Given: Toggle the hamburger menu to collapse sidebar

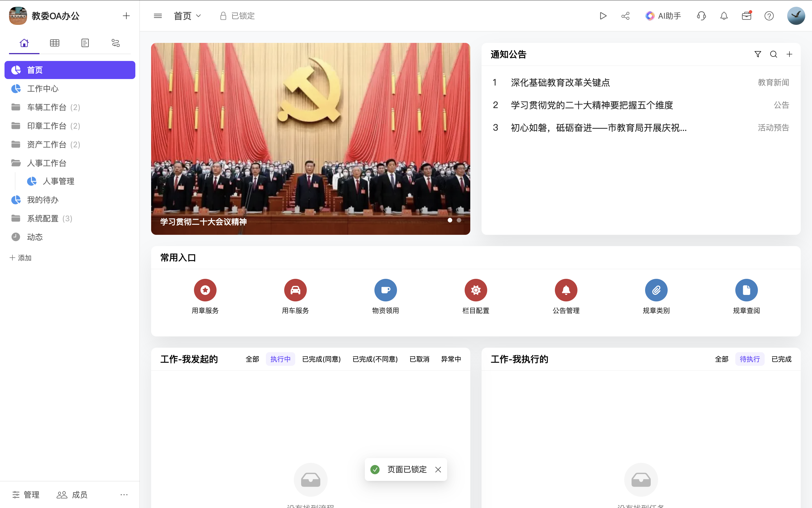Looking at the screenshot, I should (x=158, y=16).
